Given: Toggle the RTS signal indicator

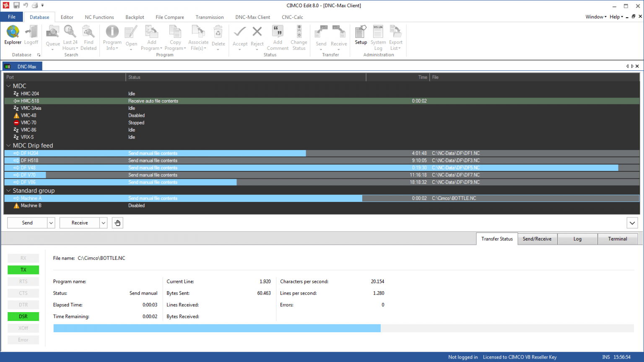Looking at the screenshot, I should (23, 282).
